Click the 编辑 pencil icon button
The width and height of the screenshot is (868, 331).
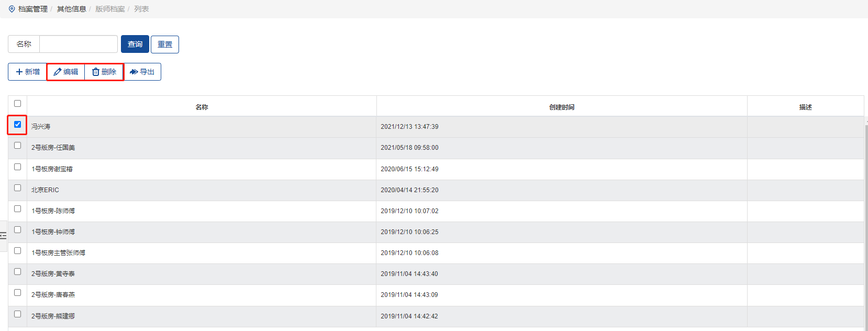tap(66, 72)
